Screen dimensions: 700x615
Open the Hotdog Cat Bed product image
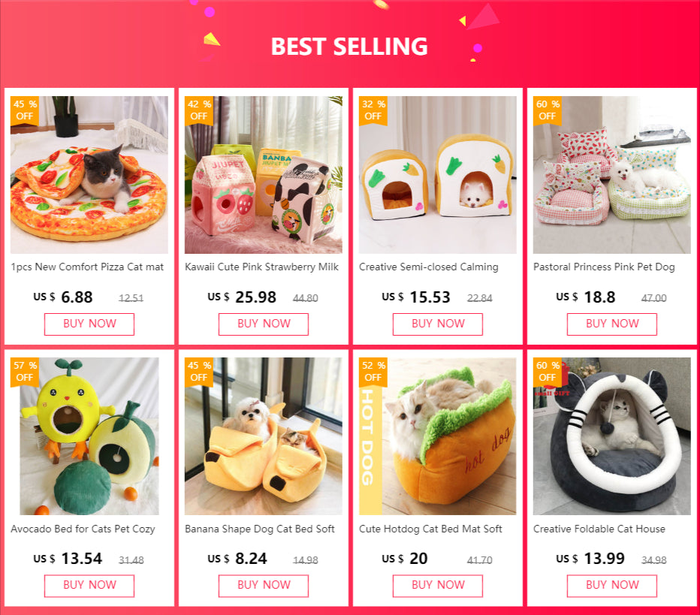coord(437,436)
